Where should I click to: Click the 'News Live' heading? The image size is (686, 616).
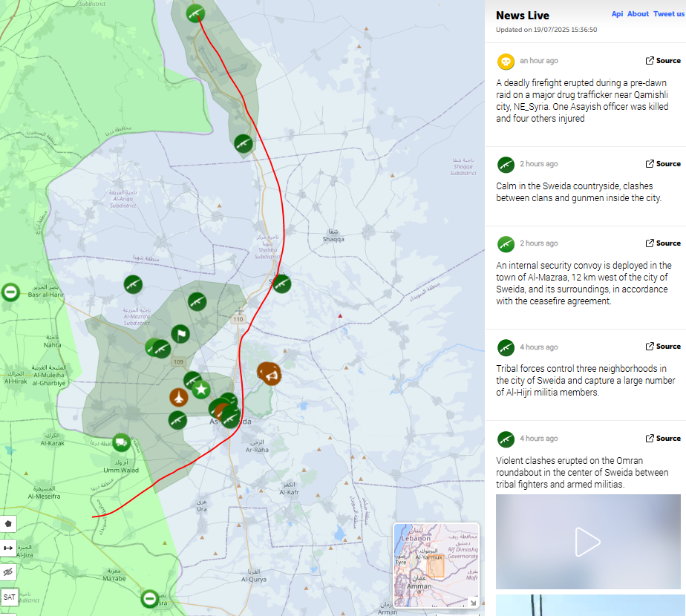[x=523, y=16]
